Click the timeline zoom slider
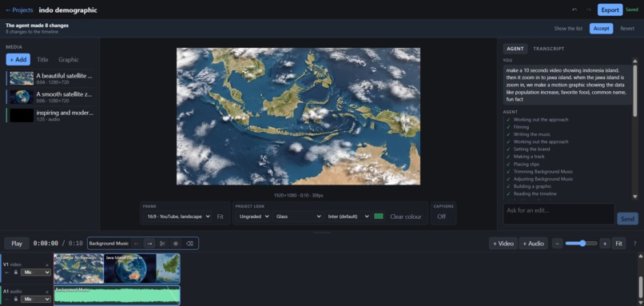This screenshot has width=644, height=306. [x=581, y=244]
